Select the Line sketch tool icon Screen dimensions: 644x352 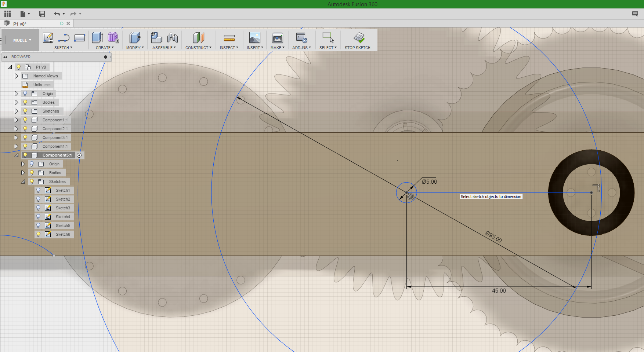click(64, 37)
